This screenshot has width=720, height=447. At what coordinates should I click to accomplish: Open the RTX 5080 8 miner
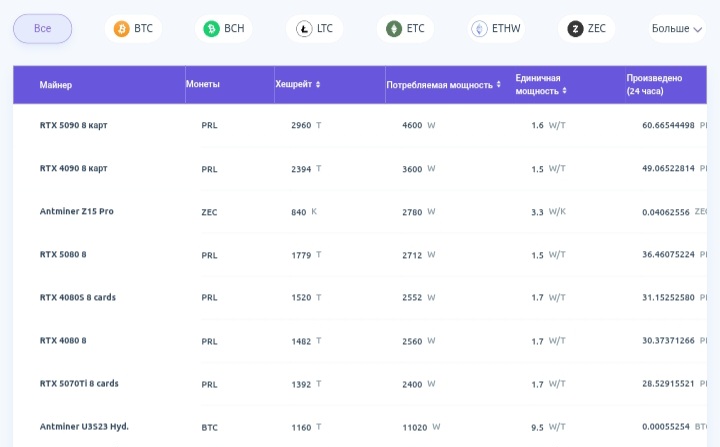pos(63,254)
